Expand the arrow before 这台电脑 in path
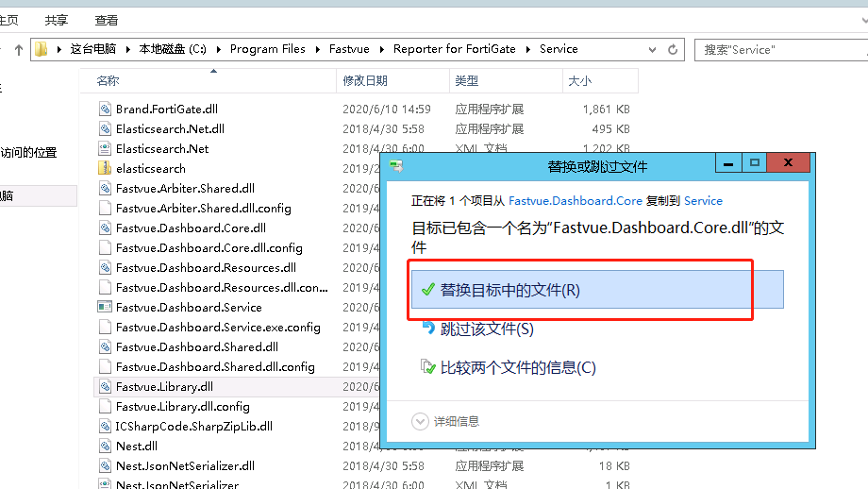This screenshot has height=489, width=868. (x=59, y=49)
